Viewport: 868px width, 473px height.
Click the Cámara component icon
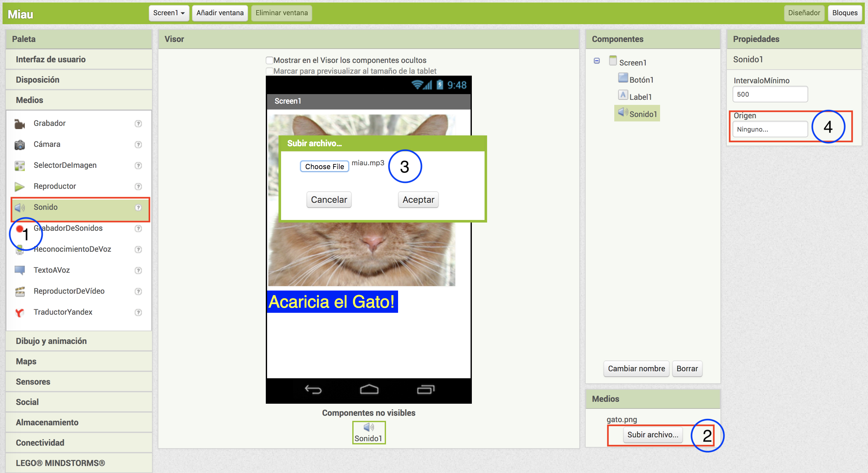coord(19,145)
